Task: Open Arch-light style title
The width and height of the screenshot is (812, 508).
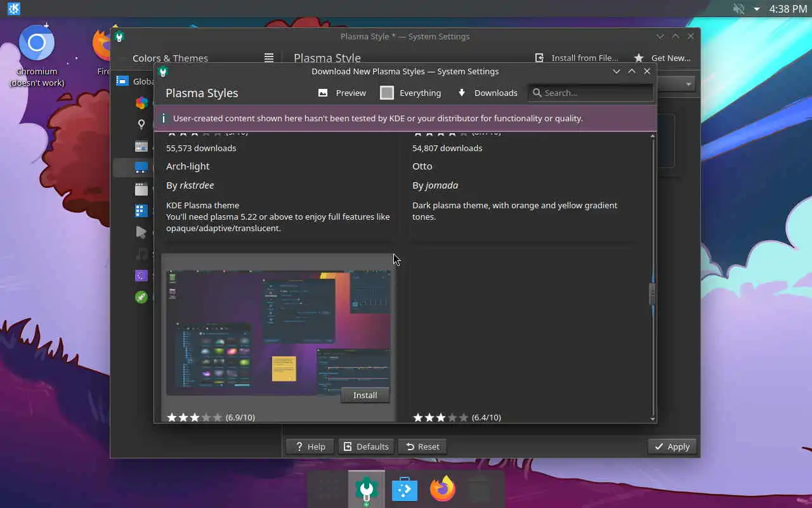Action: (x=188, y=166)
